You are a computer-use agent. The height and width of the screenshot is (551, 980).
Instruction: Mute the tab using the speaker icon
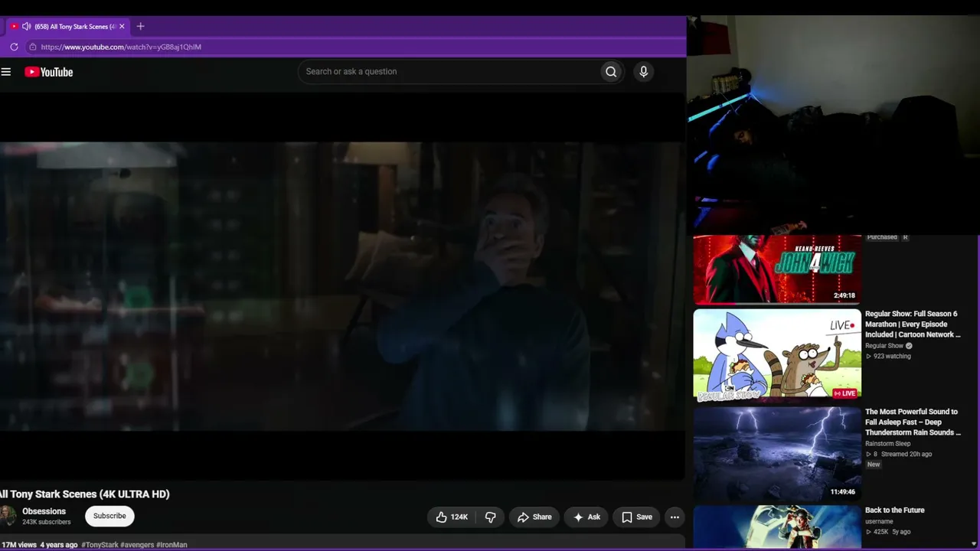(27, 27)
